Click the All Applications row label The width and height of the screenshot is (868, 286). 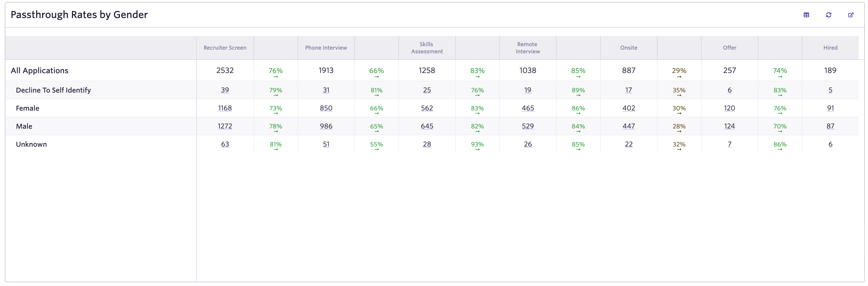[x=40, y=70]
